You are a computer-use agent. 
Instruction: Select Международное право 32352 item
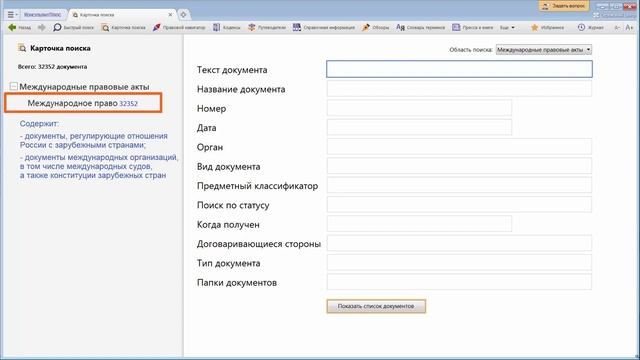pos(83,103)
